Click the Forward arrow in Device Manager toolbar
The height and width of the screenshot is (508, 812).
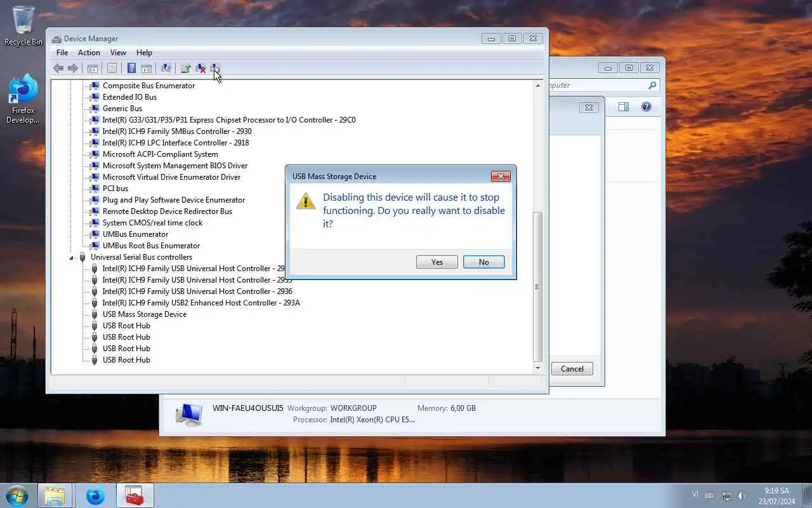pos(73,69)
